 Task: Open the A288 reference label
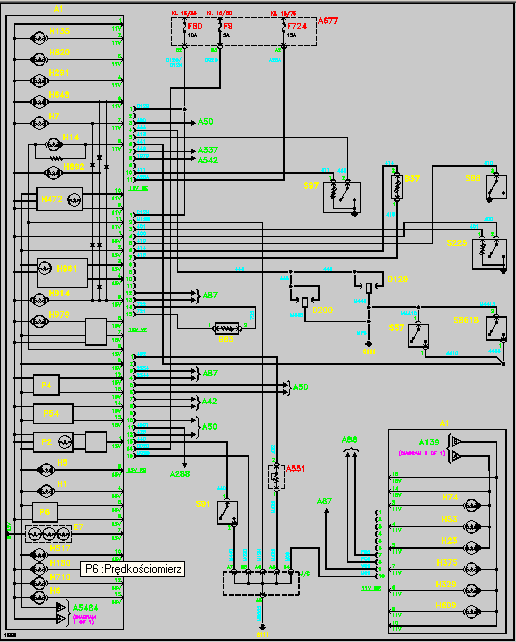click(x=180, y=474)
